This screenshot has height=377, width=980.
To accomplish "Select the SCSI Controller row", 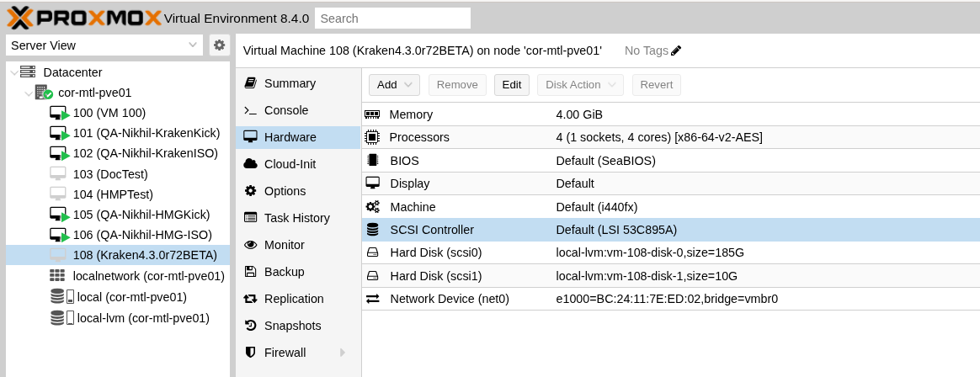I will coord(671,230).
